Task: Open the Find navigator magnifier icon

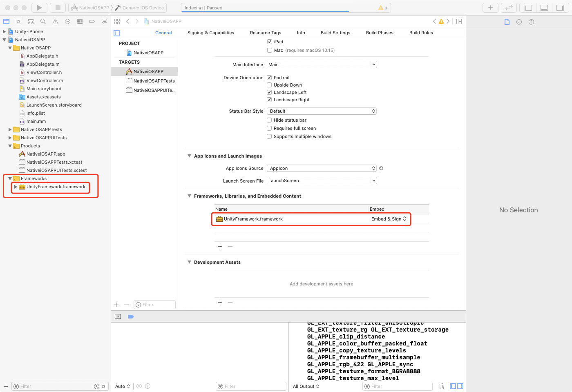Action: 43,22
